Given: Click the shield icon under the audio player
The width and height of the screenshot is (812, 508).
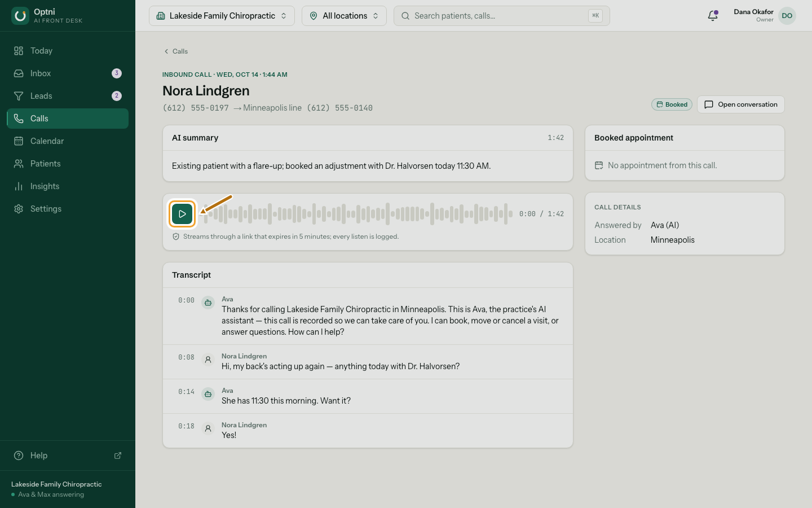Looking at the screenshot, I should pos(176,237).
